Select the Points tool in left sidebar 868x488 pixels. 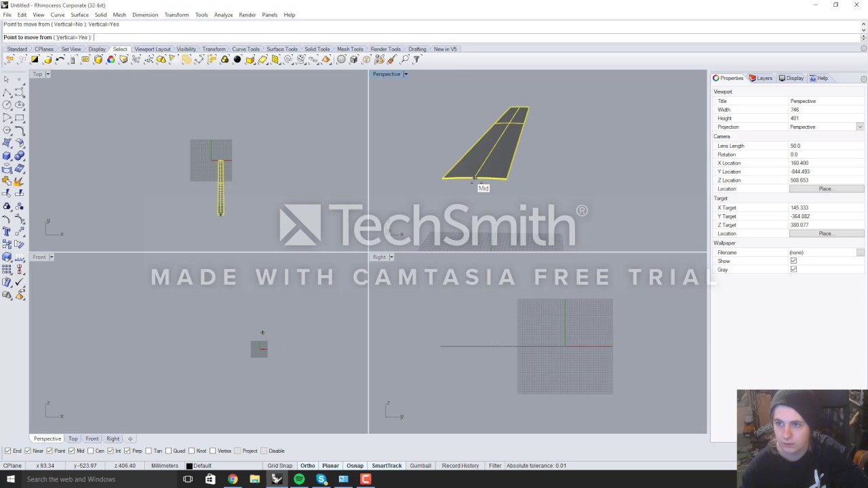click(20, 79)
